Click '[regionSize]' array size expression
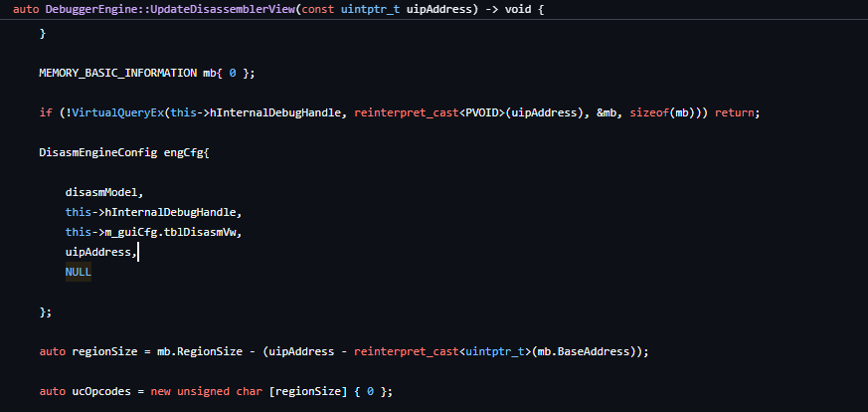This screenshot has width=868, height=412. click(308, 391)
